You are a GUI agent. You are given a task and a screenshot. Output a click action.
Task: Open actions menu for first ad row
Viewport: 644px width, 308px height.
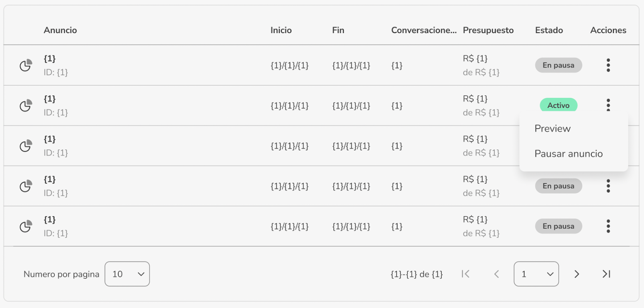608,65
